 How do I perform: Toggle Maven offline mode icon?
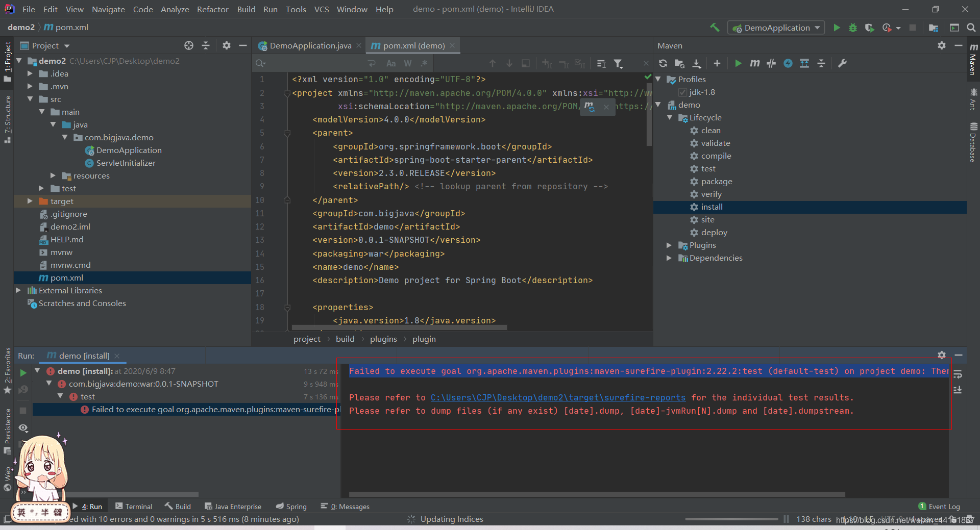click(771, 63)
